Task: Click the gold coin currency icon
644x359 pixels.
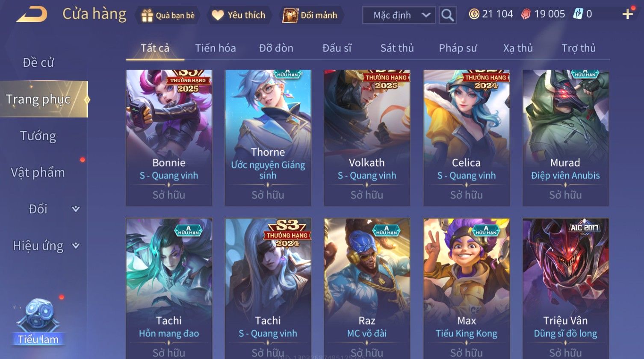Action: (474, 14)
